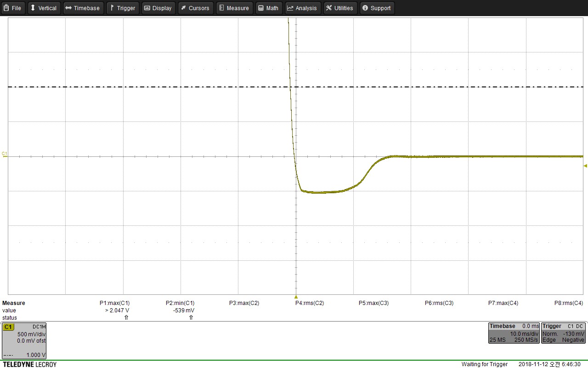Select the P1:max(C1) measurement column

(114, 303)
